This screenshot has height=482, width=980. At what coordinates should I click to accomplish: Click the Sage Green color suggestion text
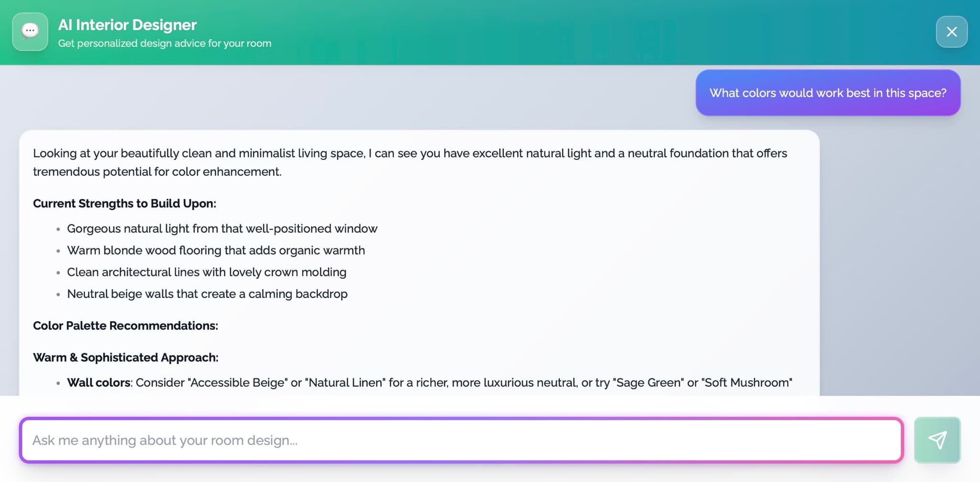tap(649, 383)
